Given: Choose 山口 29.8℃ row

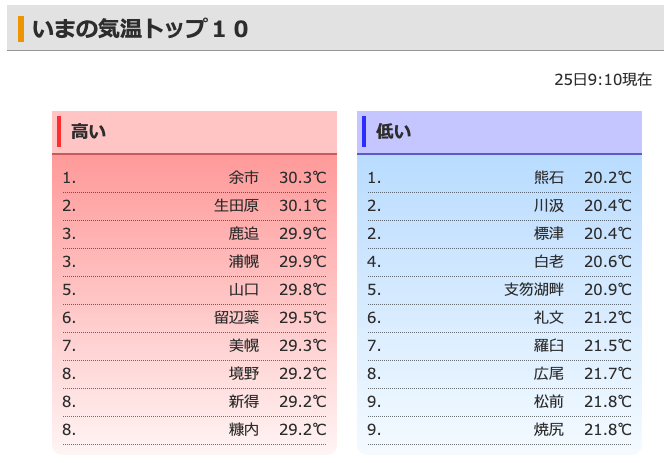Looking at the screenshot, I should pos(194,290).
